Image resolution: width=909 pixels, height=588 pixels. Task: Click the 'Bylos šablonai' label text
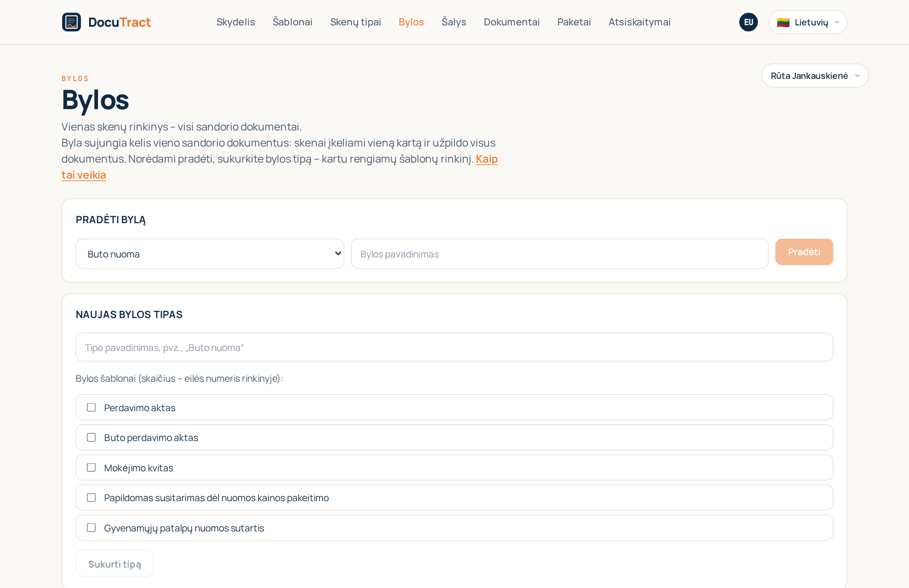click(179, 379)
